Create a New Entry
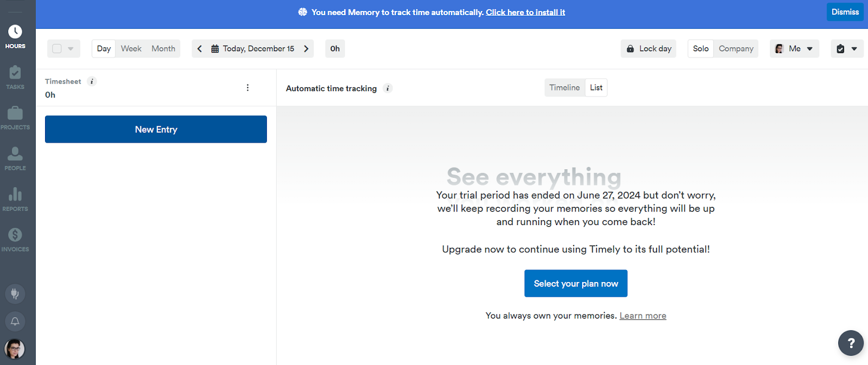Screen dimensions: 868x365 pyautogui.click(x=156, y=129)
